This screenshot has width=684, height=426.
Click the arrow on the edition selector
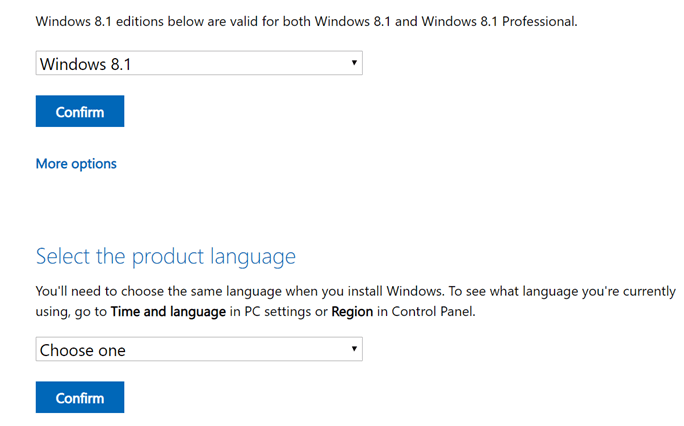[354, 63]
